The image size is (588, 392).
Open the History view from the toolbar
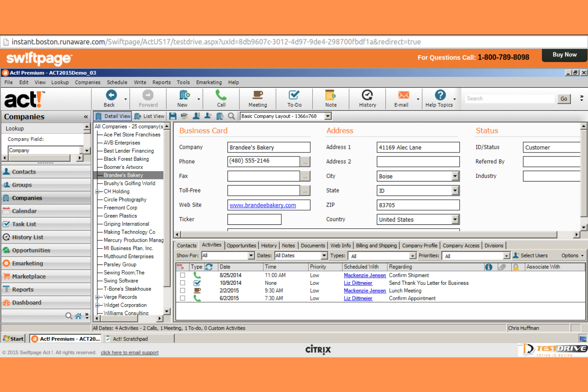coord(367,98)
